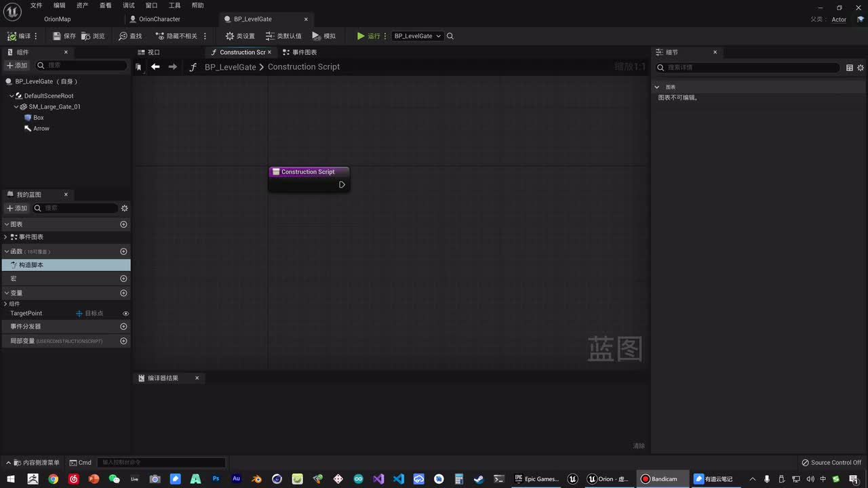868x488 pixels.
Task: Open the 资产 menu
Action: click(83, 5)
